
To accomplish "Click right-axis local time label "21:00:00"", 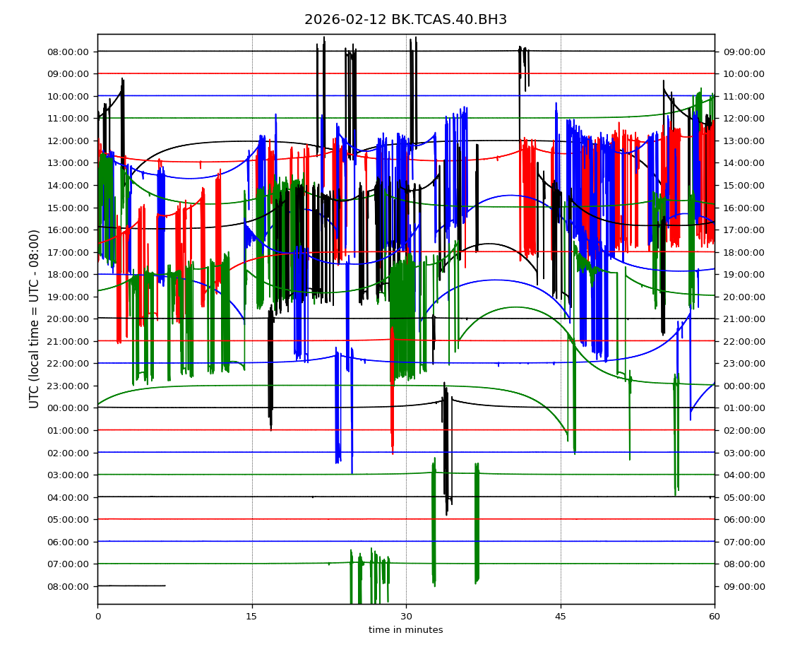I will click(743, 319).
